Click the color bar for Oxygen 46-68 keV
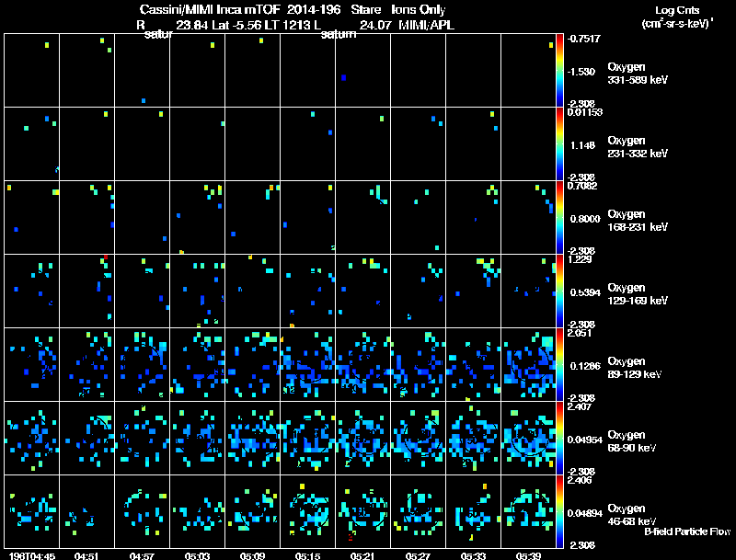This screenshot has width=736, height=560. coord(560,511)
